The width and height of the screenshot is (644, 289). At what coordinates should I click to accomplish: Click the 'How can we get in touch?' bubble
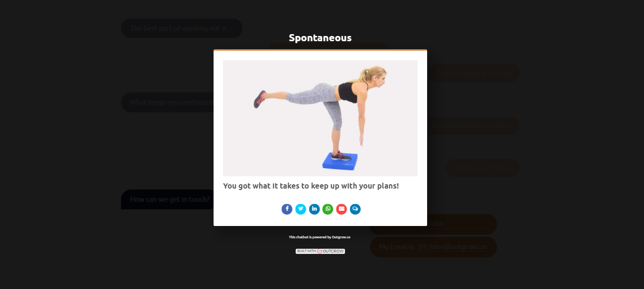170,199
